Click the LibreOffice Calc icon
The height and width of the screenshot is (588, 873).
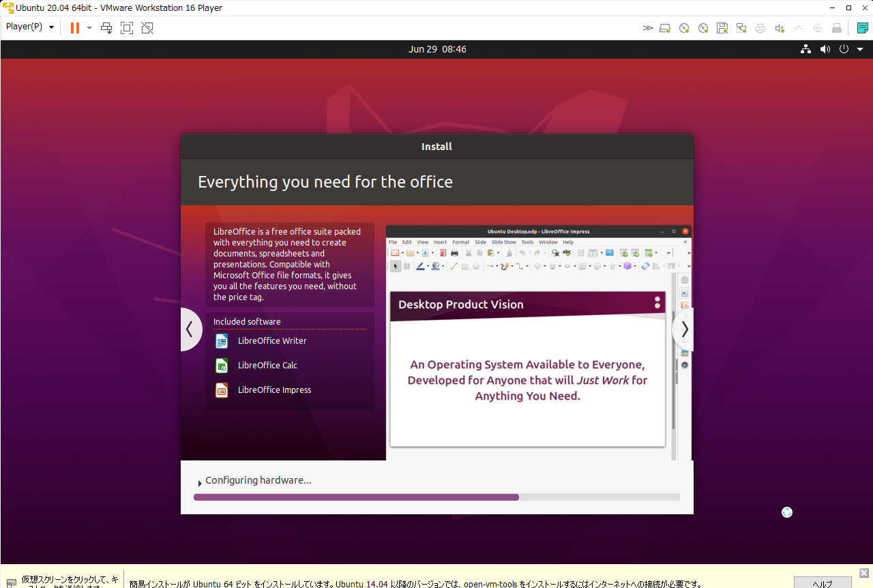coord(222,366)
